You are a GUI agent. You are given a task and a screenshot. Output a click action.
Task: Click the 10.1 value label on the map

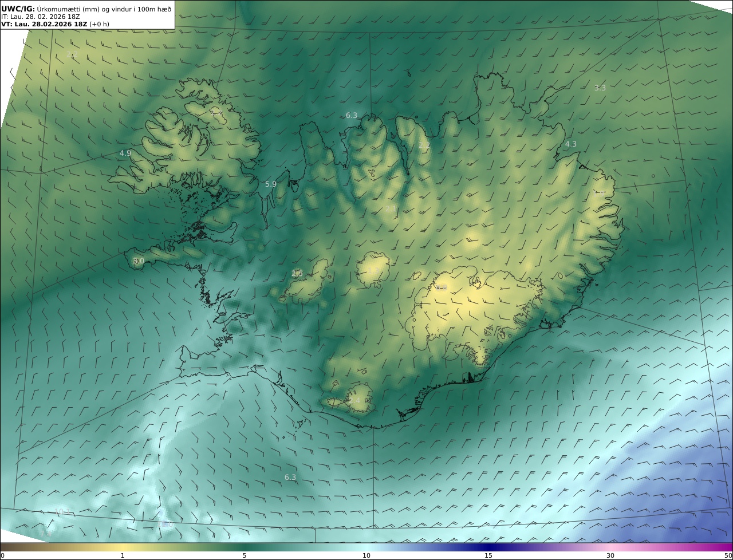62,512
